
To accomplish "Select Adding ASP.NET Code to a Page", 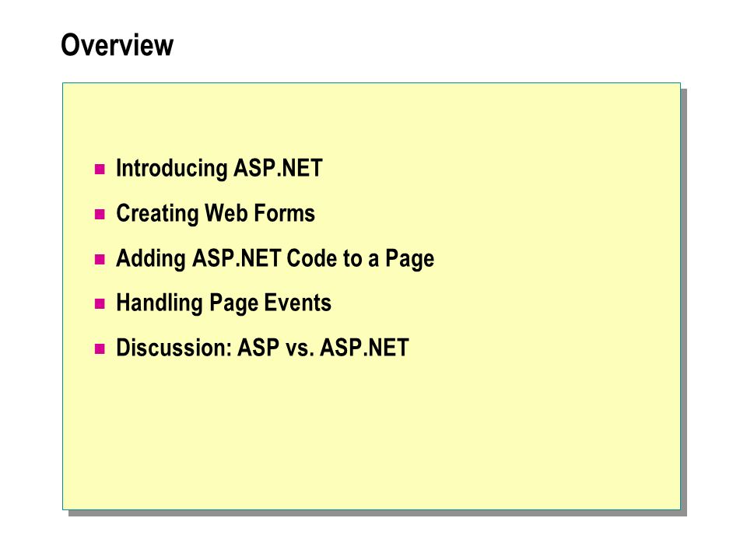I will click(x=275, y=258).
